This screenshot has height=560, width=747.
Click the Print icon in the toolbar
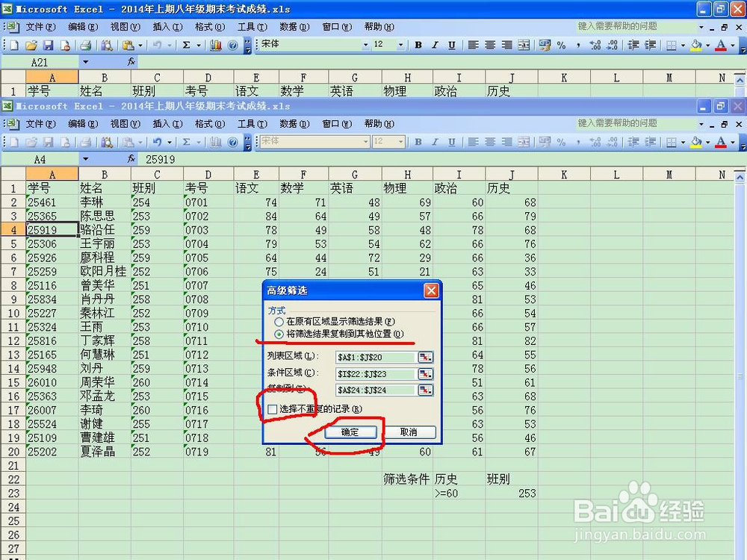pos(84,142)
